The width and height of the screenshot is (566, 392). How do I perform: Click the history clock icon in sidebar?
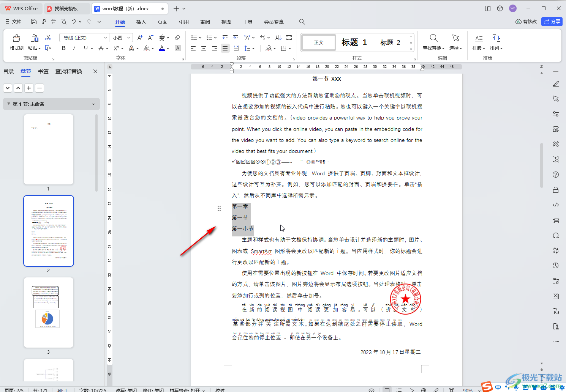click(556, 265)
